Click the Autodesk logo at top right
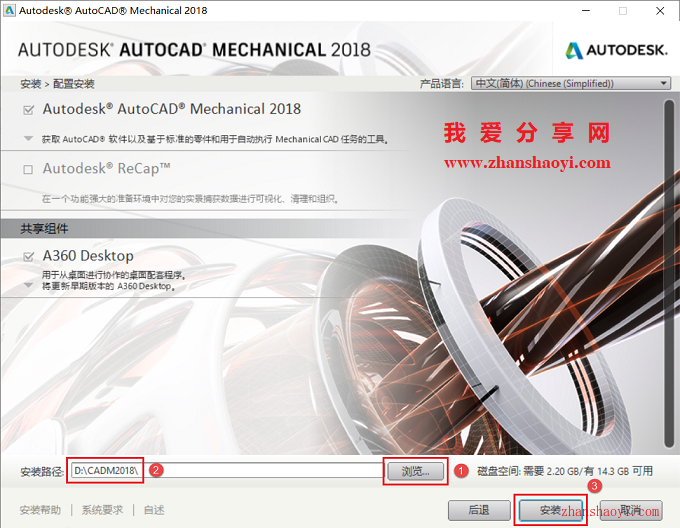Image resolution: width=680 pixels, height=528 pixels. coord(616,50)
